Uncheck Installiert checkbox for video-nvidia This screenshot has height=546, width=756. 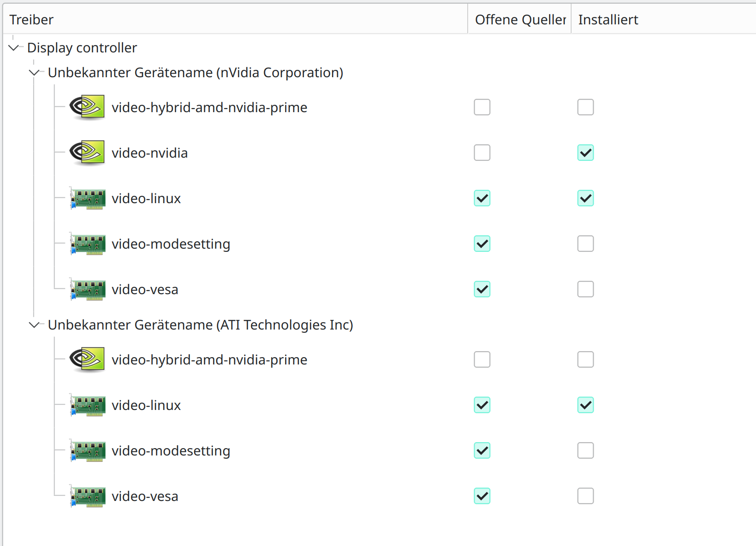click(x=585, y=153)
